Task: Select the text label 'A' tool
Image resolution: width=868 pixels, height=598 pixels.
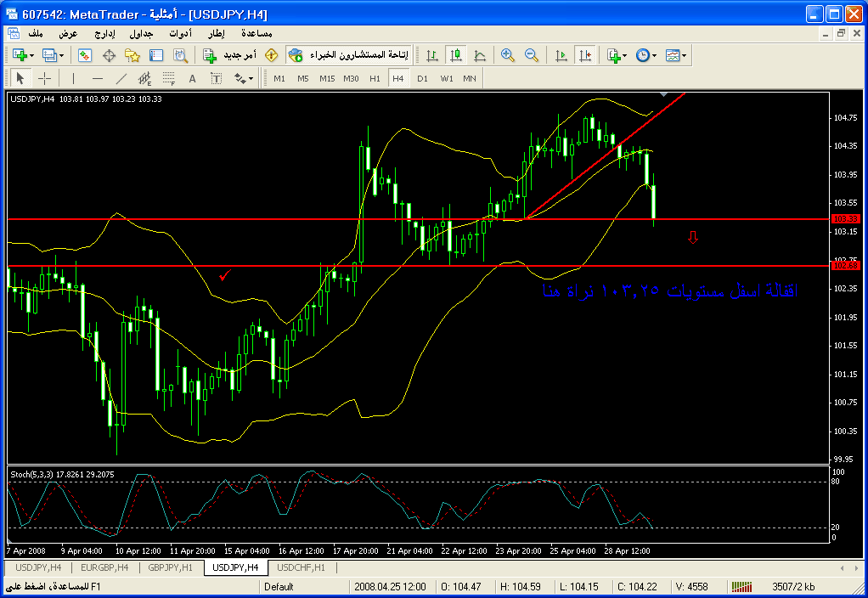Action: coord(192,78)
